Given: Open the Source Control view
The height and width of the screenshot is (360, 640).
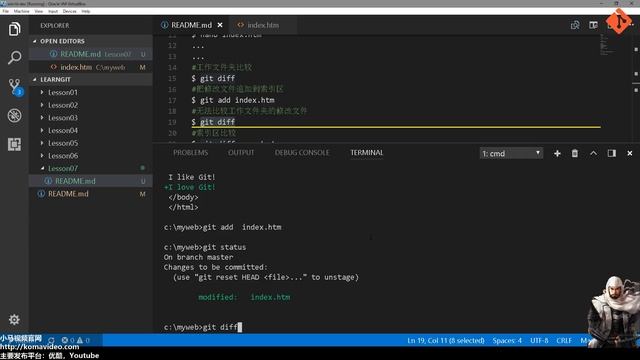Looking at the screenshot, I should 15,87.
